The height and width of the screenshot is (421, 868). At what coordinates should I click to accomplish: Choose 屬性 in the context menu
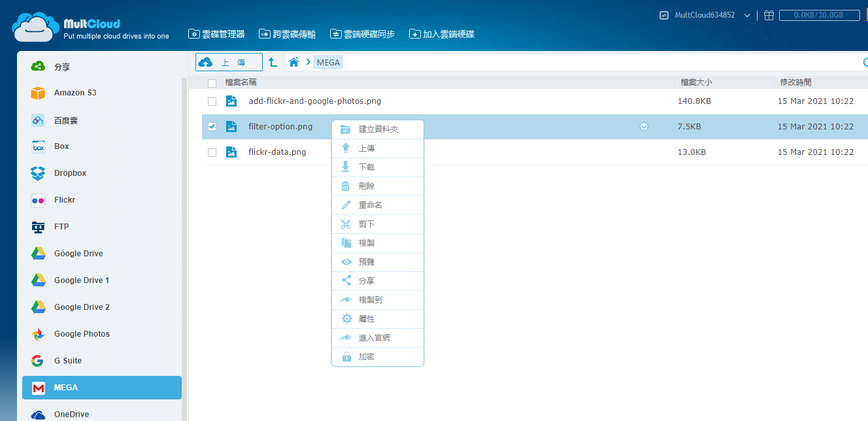(378, 319)
